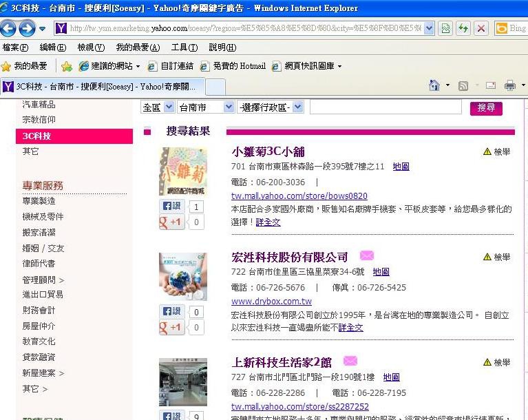Click Facebook 讚 button for 宏洸科技
The height and width of the screenshot is (420, 528).
(171, 311)
